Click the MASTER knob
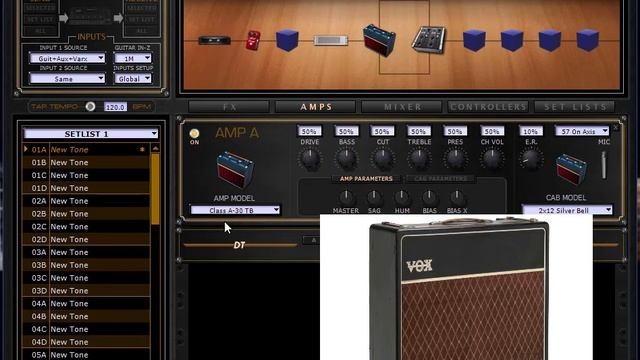The height and width of the screenshot is (360, 640). tap(346, 197)
